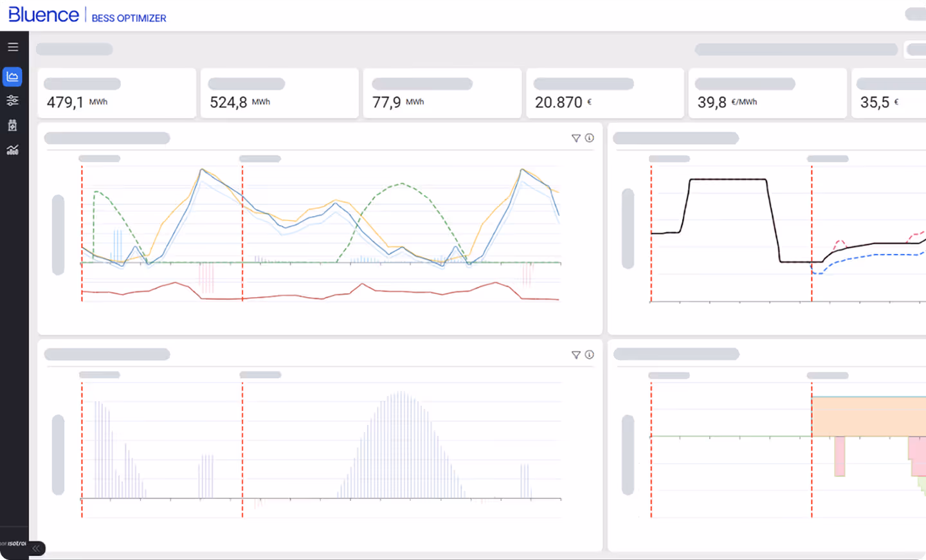Toggle the legend pill above bottom-right chart
Viewport: 926px width, 560px height.
click(670, 375)
